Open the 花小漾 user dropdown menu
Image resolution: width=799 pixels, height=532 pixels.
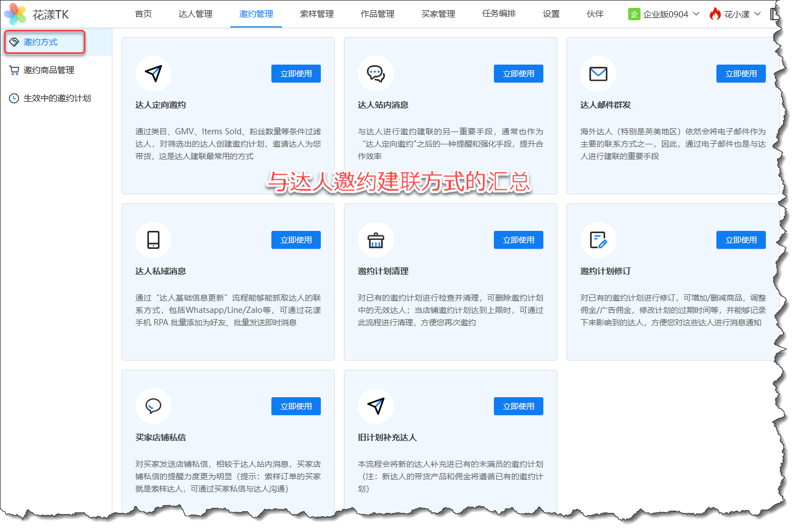pyautogui.click(x=736, y=14)
